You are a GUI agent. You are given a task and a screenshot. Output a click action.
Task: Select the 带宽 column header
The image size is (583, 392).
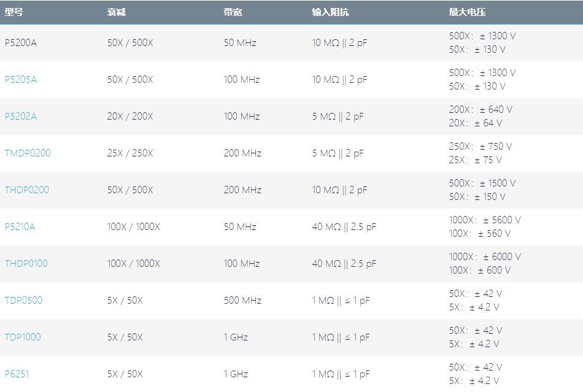click(x=233, y=12)
